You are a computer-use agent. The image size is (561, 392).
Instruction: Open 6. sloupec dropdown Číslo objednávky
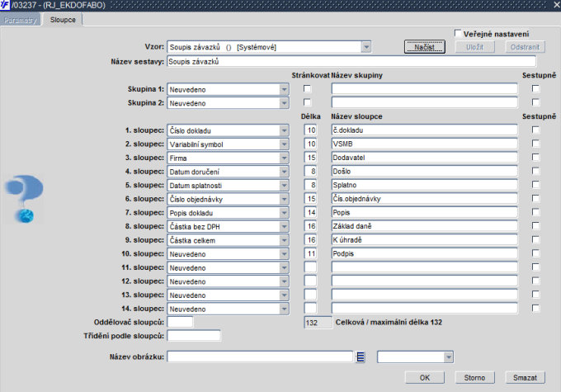[x=284, y=199]
